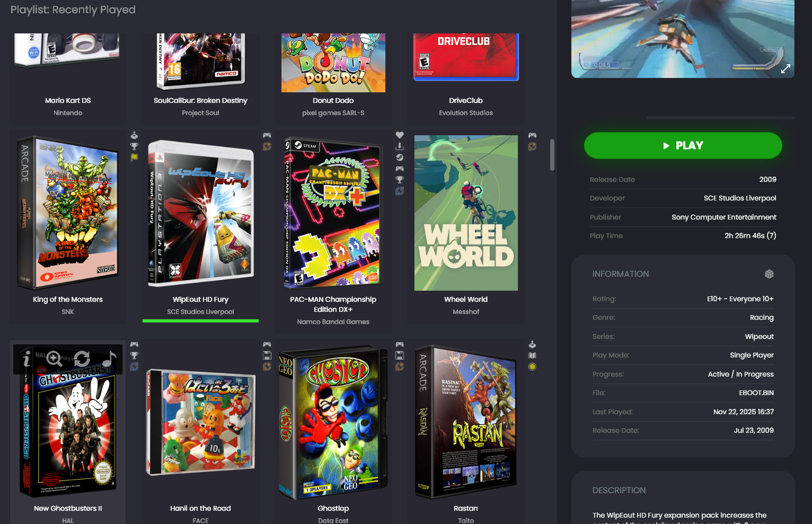The width and height of the screenshot is (812, 524).
Task: Click the trophy icon beside King of the Monsters
Action: [134, 146]
